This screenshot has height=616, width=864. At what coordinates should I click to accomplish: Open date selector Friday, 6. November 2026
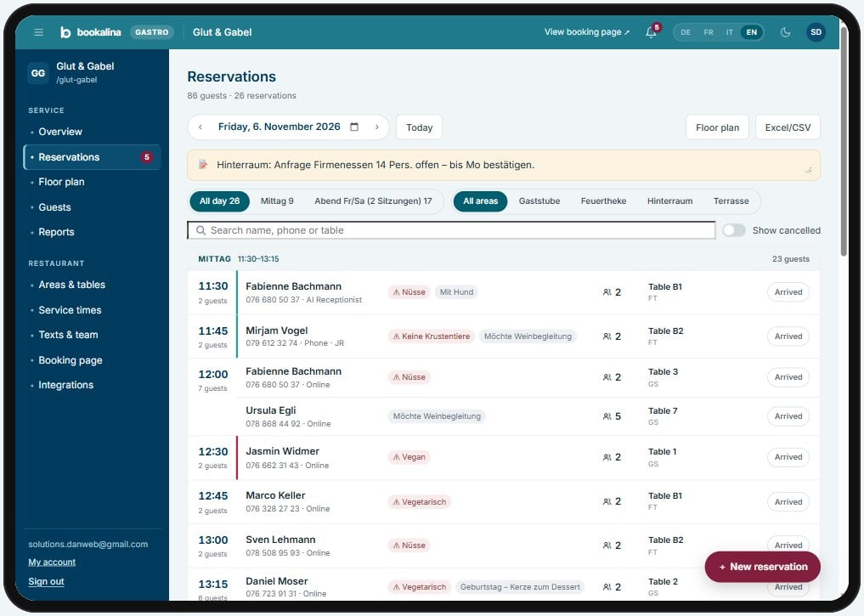coord(280,127)
